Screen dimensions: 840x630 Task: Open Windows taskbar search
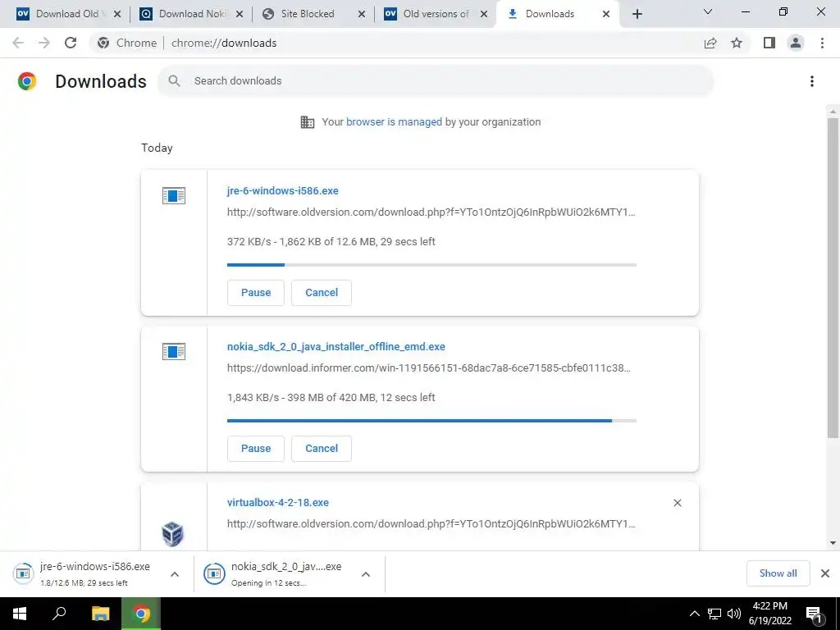point(59,614)
